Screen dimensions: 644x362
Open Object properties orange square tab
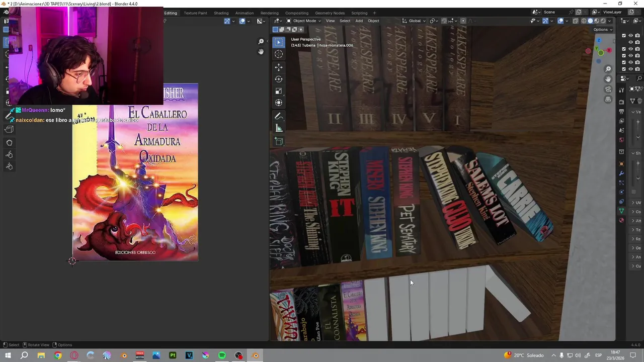(621, 164)
